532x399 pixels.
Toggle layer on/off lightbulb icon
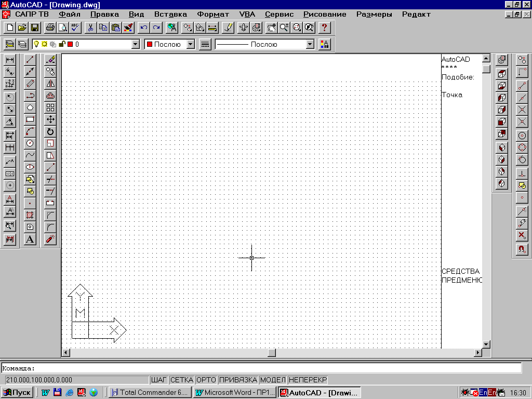coord(37,44)
